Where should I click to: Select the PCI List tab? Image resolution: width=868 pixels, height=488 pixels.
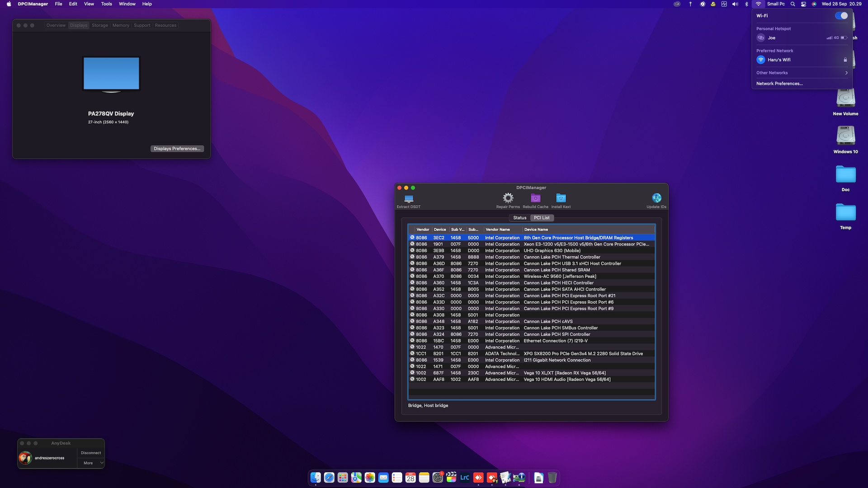tap(542, 218)
